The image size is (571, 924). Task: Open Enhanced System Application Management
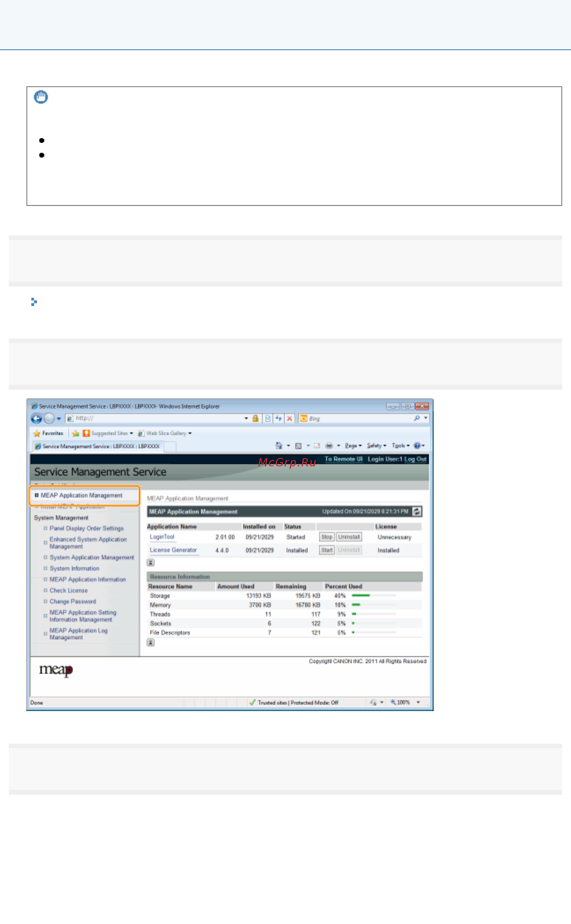click(88, 543)
